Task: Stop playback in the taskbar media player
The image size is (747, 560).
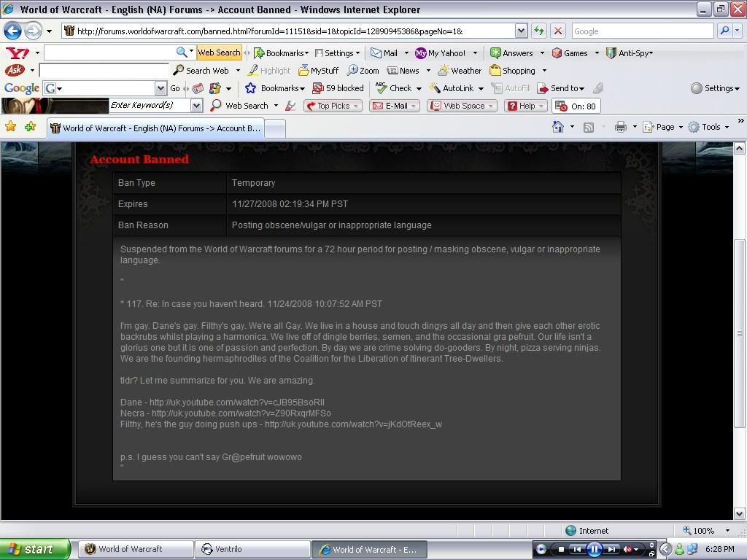Action: (x=561, y=550)
